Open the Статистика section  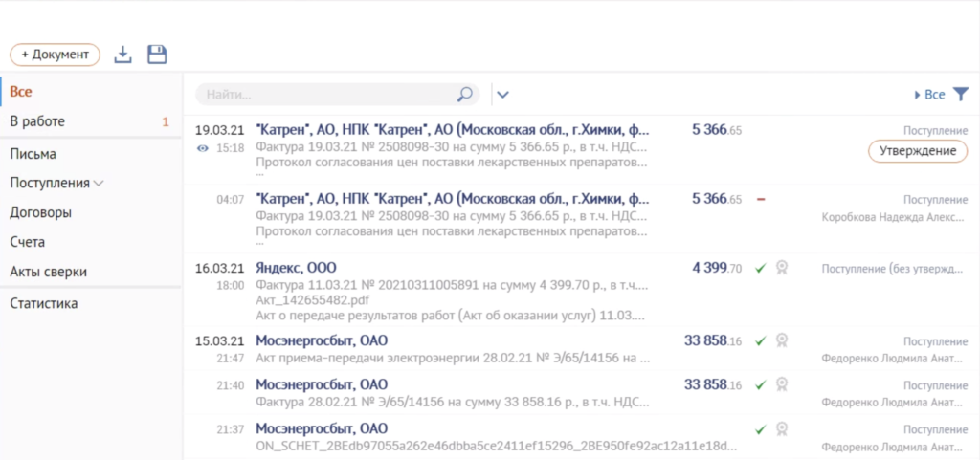[44, 303]
